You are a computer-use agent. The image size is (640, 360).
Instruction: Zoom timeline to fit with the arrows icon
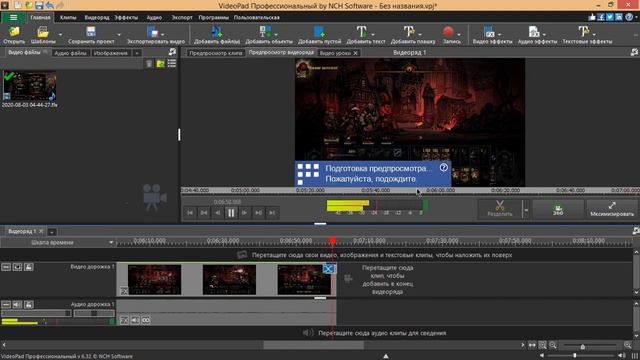pos(532,345)
